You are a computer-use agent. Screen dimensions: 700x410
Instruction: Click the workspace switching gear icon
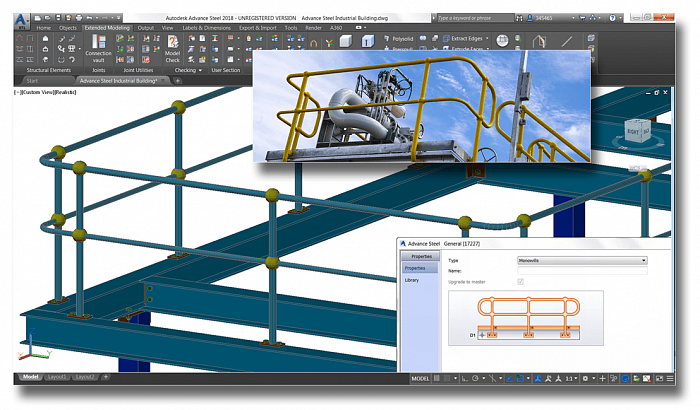tap(585, 379)
